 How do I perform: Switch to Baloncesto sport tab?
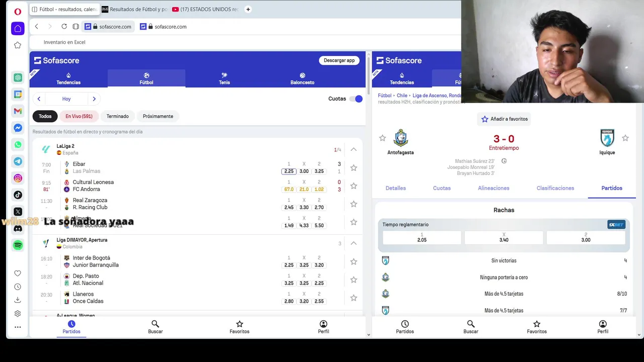click(302, 79)
